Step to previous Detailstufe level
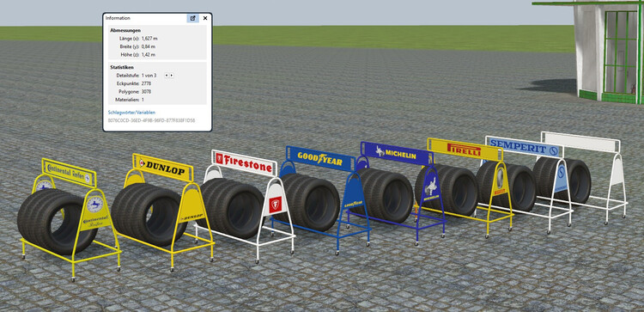 click(167, 76)
